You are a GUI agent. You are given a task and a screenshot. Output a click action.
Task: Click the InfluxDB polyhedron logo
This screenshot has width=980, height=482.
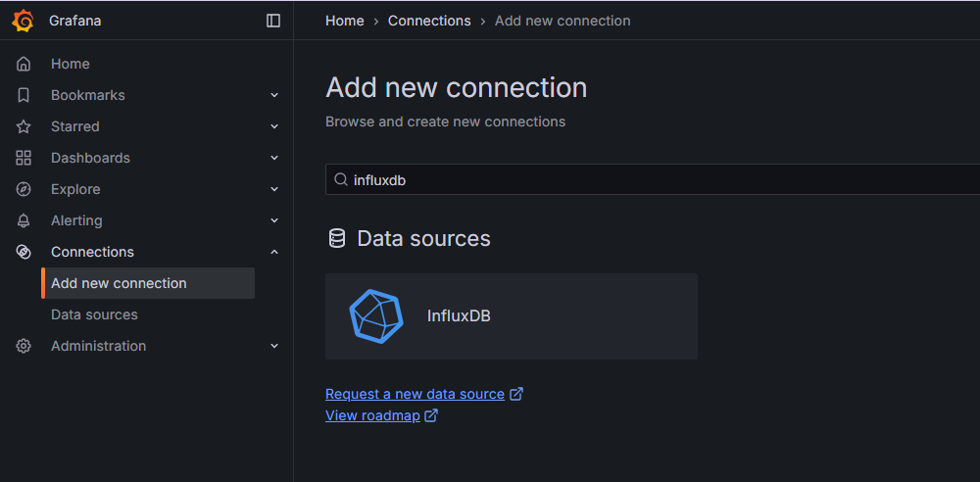coord(375,315)
